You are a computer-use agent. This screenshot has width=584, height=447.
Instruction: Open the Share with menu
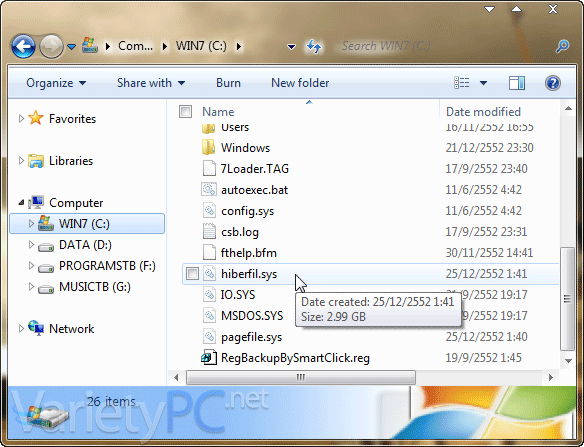coord(151,83)
